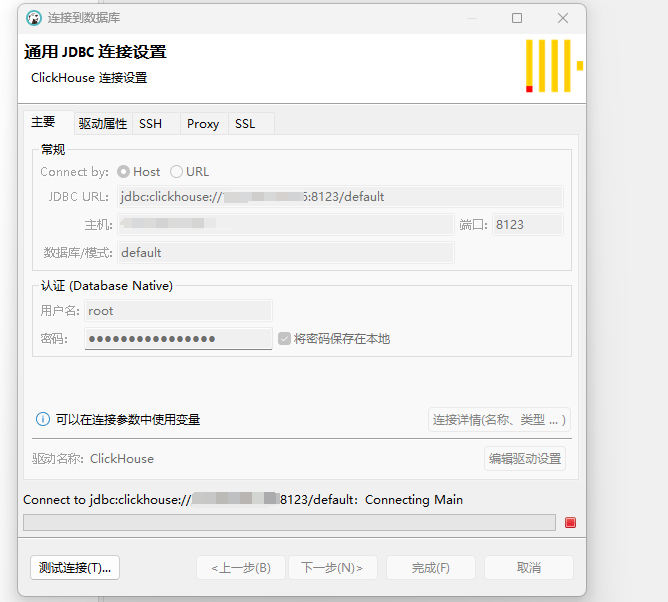Go back with the 上一步(B) button

click(241, 567)
